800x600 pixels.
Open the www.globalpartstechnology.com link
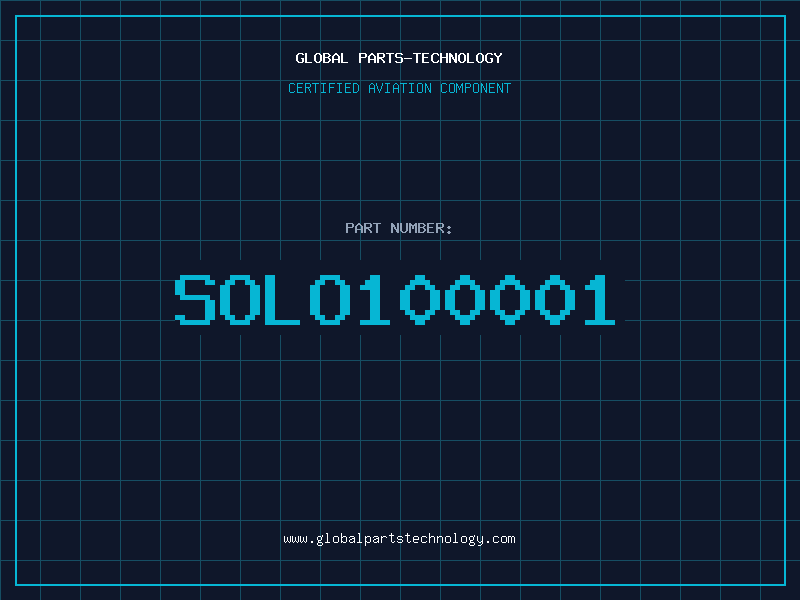pyautogui.click(x=399, y=539)
